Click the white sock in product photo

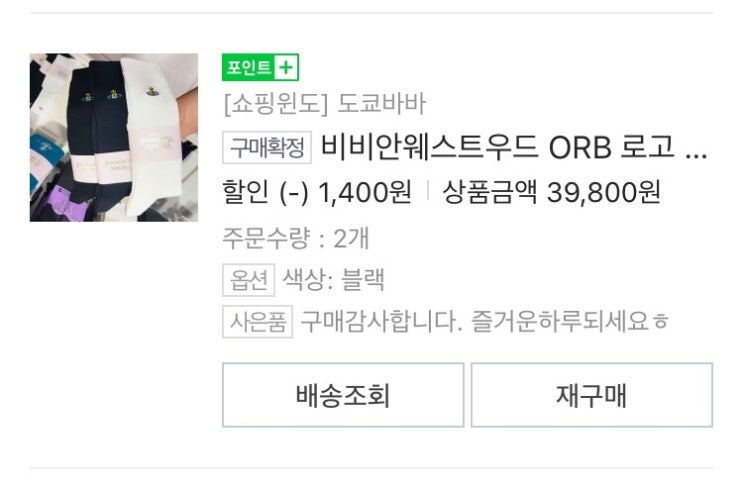click(153, 137)
